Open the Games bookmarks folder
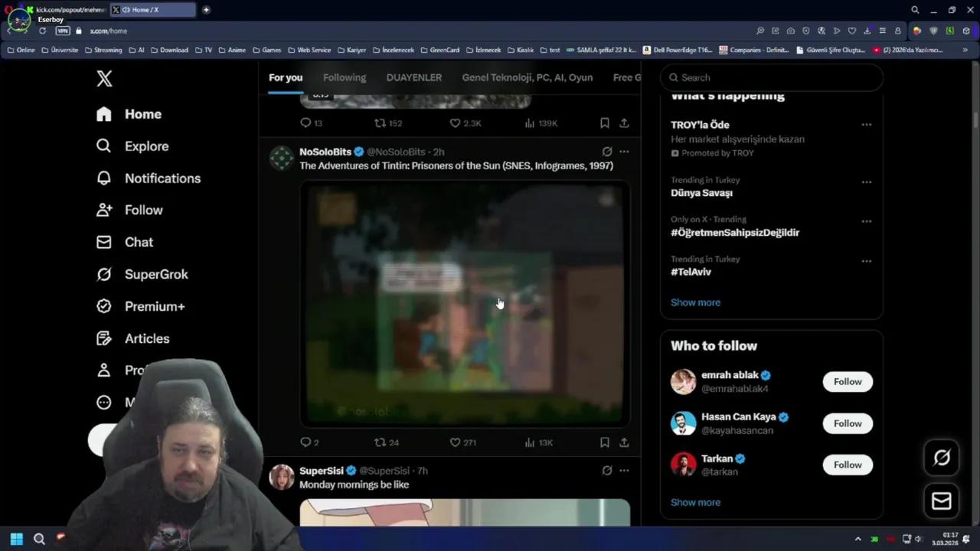This screenshot has height=551, width=980. [x=266, y=50]
